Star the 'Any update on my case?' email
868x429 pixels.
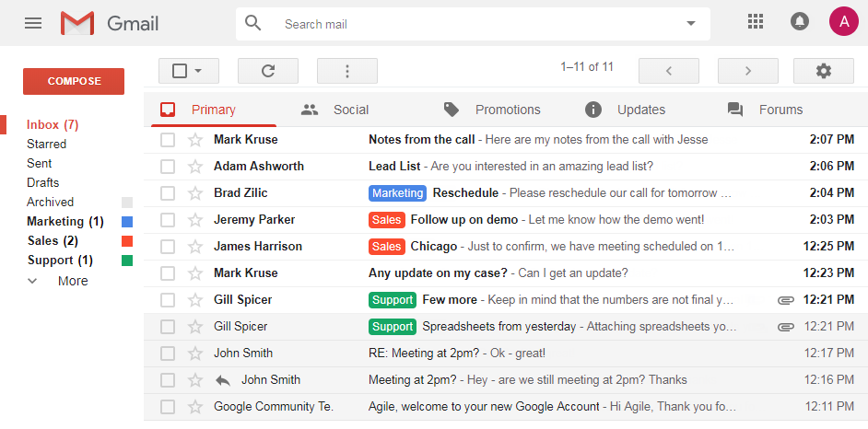point(194,273)
